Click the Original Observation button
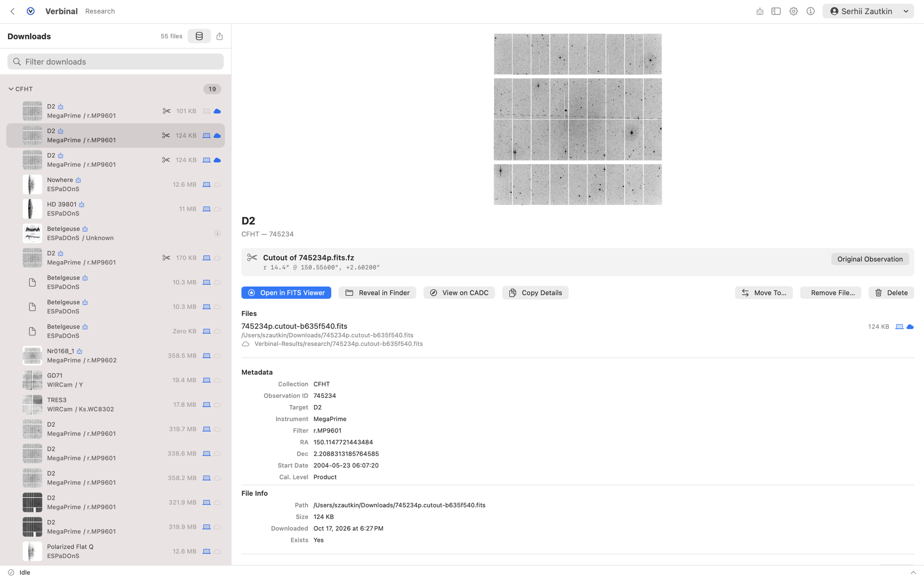The height and width of the screenshot is (578, 924). (870, 259)
